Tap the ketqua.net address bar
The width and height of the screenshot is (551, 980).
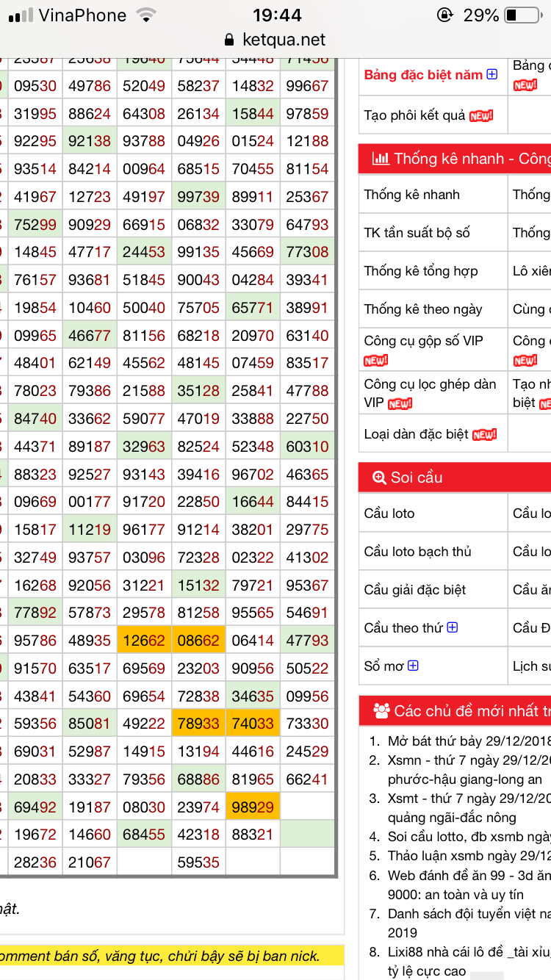[x=275, y=40]
